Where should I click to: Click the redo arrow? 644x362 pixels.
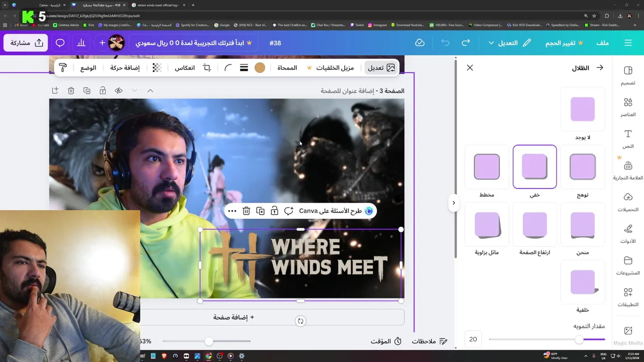click(466, 43)
